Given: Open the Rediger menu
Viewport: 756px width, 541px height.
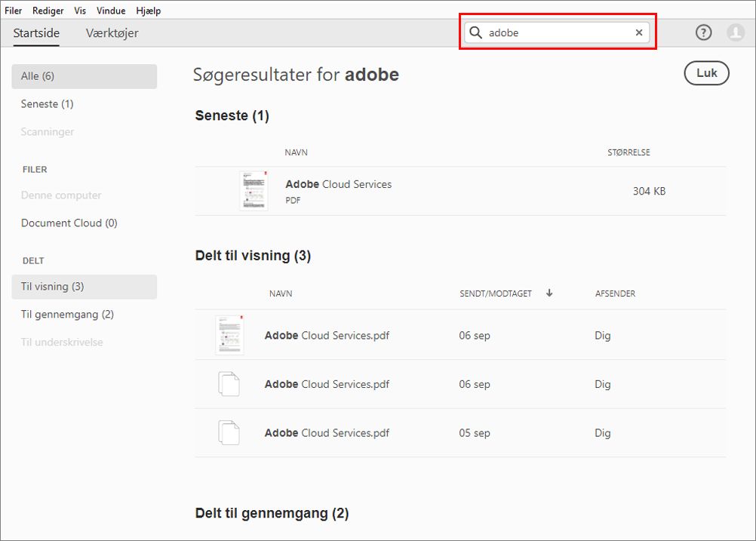Looking at the screenshot, I should (x=48, y=11).
